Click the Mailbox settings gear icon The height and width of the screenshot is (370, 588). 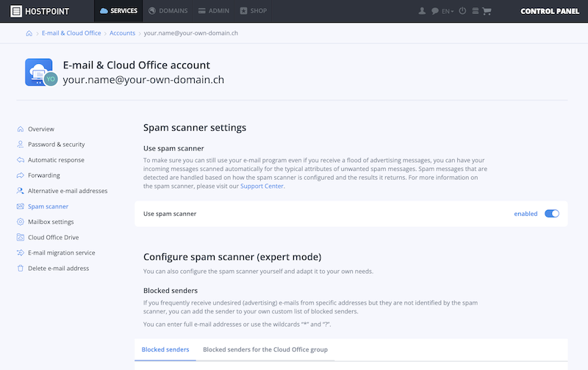pyautogui.click(x=21, y=222)
